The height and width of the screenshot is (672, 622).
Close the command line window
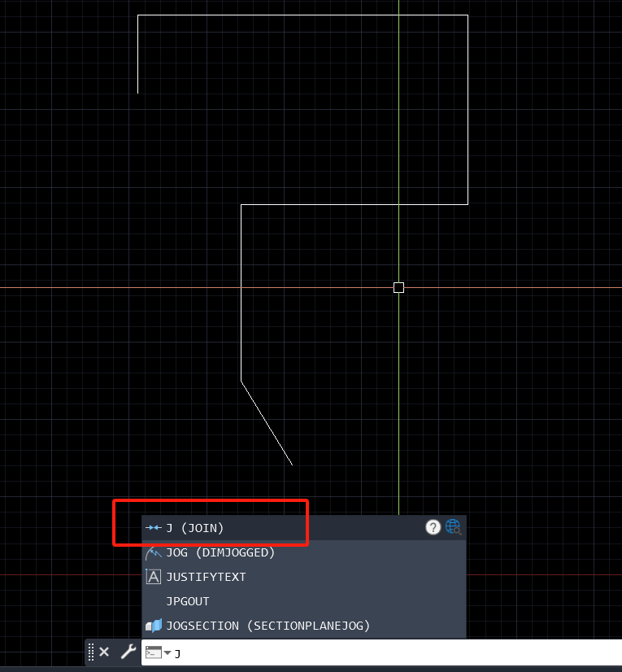[x=104, y=652]
